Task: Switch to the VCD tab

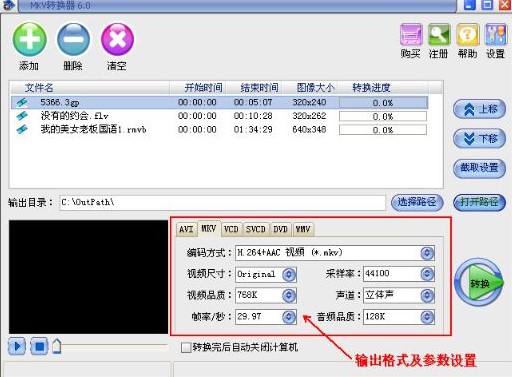Action: point(231,229)
